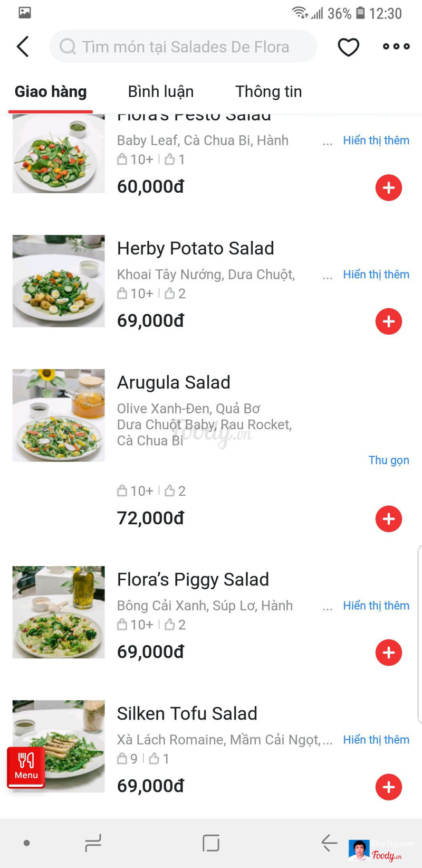Tap the search field for Salades De Flora
The image size is (422, 868).
184,47
